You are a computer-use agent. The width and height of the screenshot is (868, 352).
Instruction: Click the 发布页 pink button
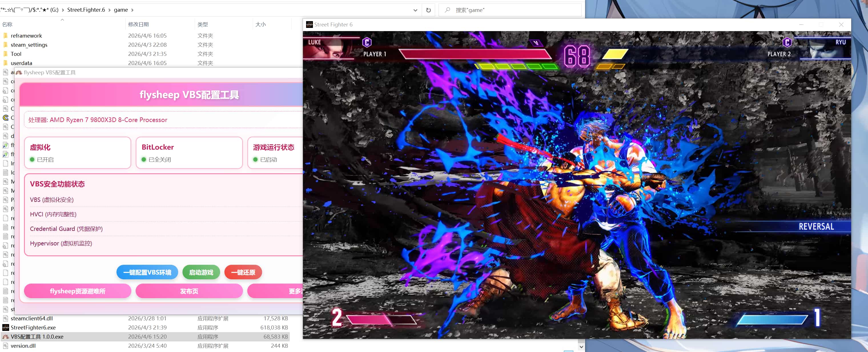tap(189, 291)
